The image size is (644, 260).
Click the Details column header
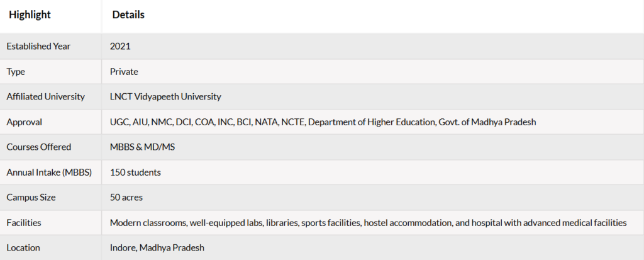tap(128, 15)
